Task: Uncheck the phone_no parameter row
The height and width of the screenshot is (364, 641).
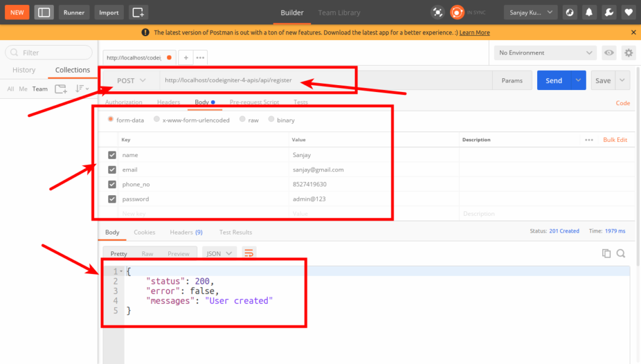Action: pyautogui.click(x=112, y=185)
